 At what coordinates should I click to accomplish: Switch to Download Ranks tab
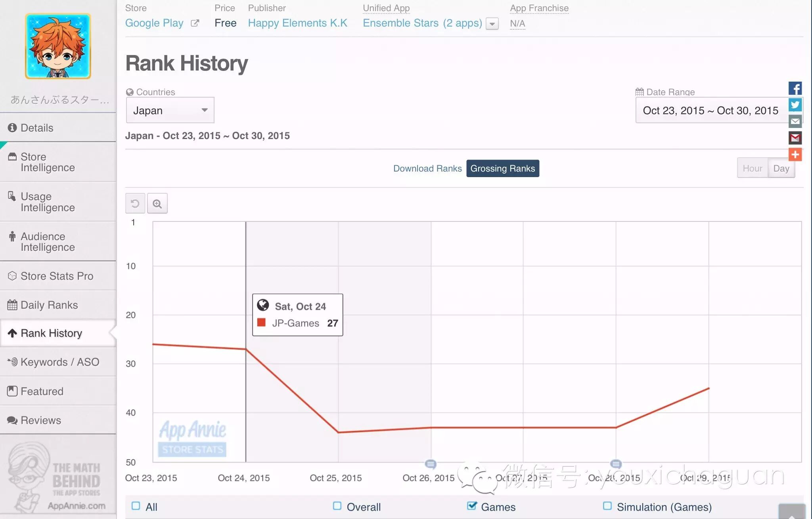[427, 168]
